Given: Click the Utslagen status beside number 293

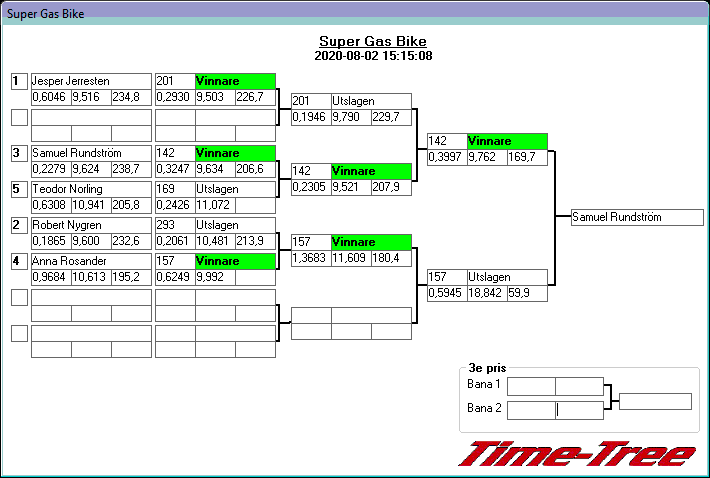Looking at the screenshot, I should 235,225.
